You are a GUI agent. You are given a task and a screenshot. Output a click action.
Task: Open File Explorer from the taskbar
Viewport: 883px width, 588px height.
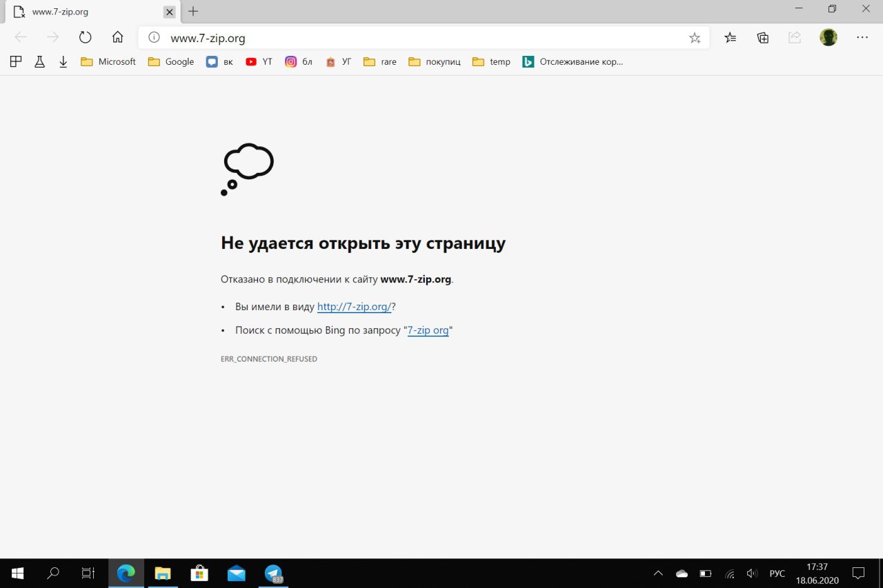coord(163,573)
